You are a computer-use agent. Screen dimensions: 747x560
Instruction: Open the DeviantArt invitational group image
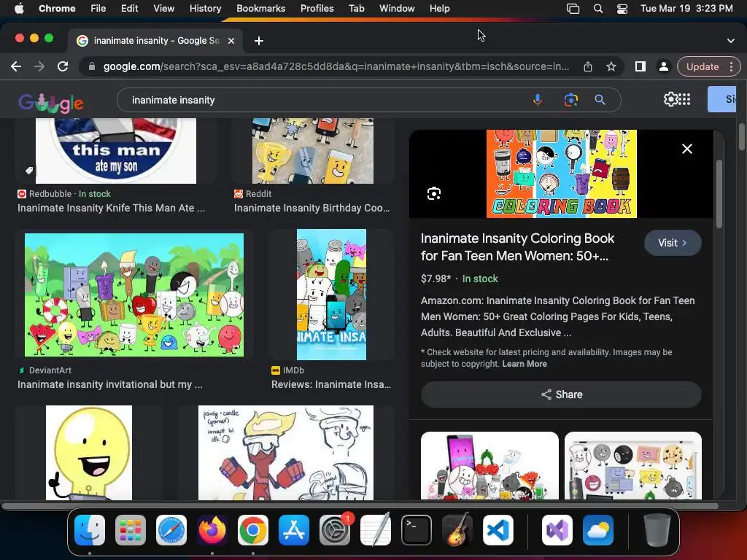coord(134,295)
